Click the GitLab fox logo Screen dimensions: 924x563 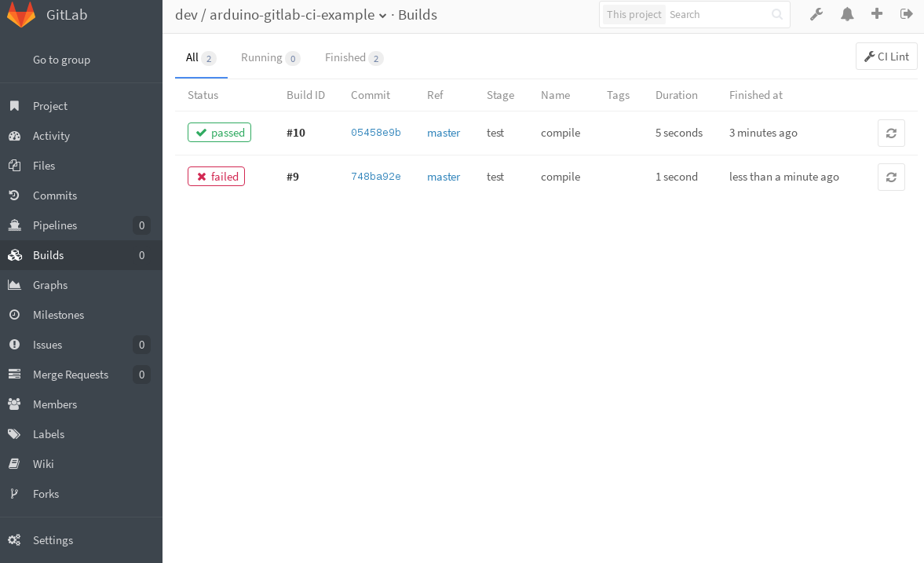[x=21, y=14]
